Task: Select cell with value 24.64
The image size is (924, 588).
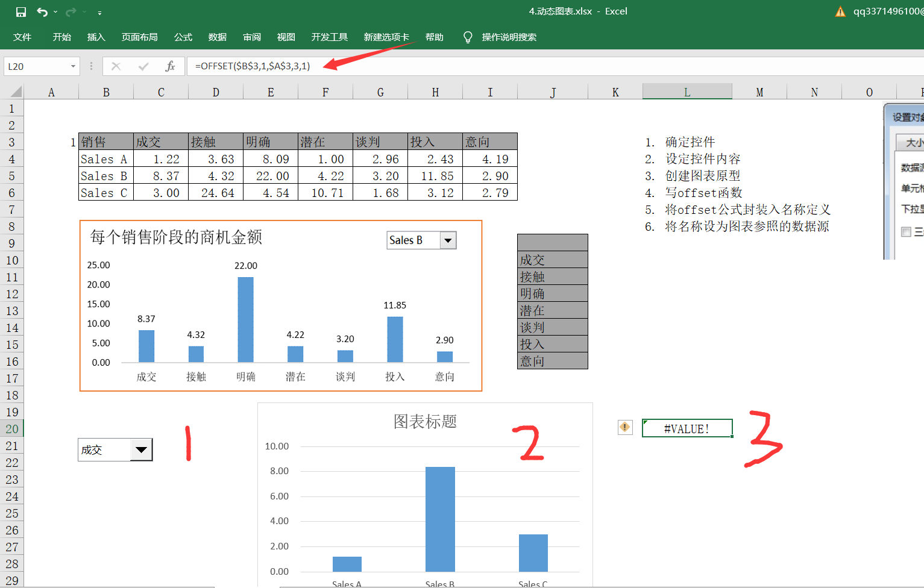Action: (x=216, y=193)
